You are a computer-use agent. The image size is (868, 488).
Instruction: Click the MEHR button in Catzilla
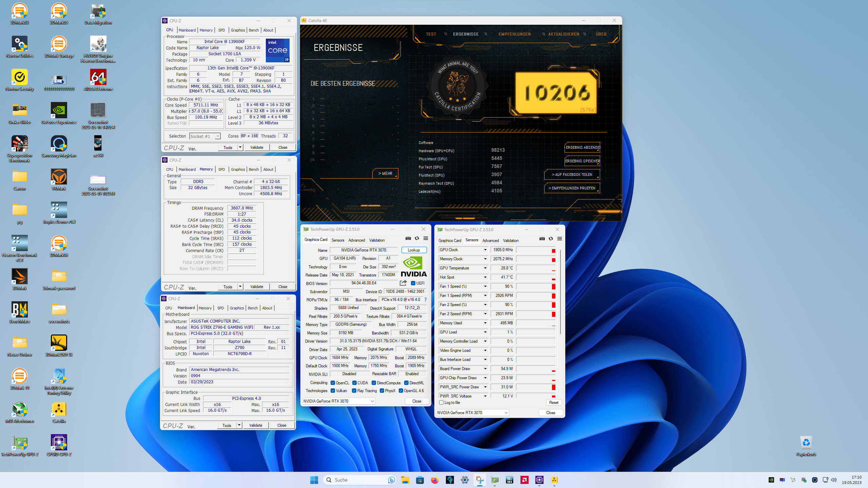pos(386,174)
